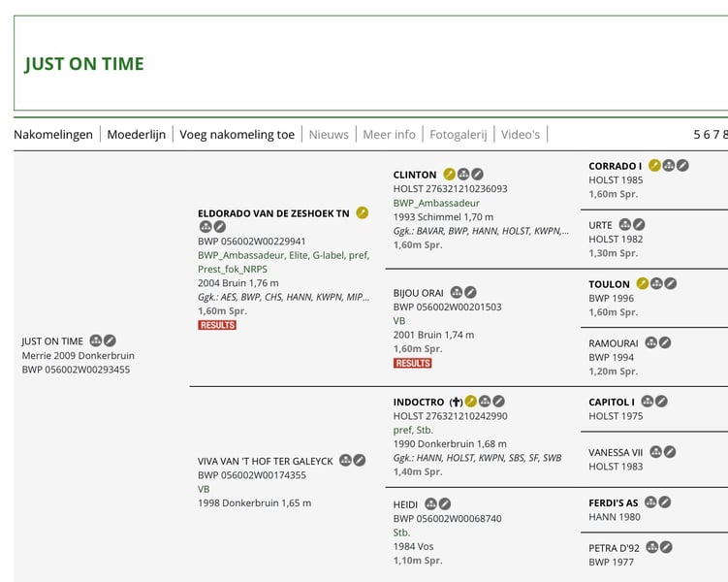This screenshot has height=582, width=728.
Task: Click the pencil edit icon beside Bijou Orai
Action: [470, 292]
